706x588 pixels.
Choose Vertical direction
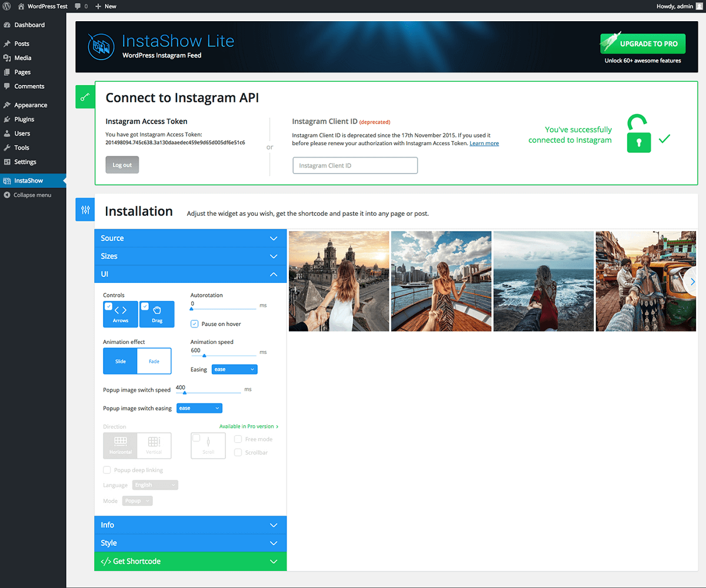coord(154,446)
